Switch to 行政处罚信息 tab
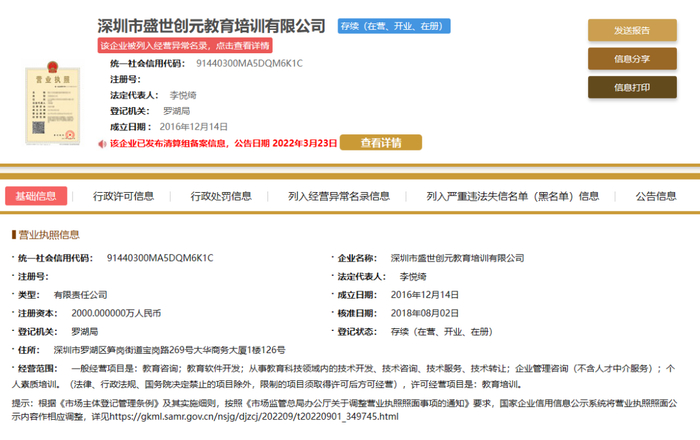 coord(221,196)
